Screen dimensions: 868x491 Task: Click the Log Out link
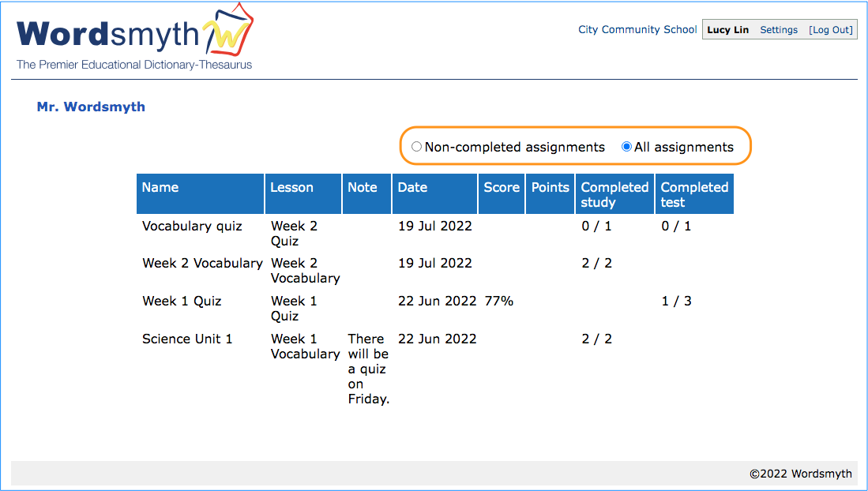[830, 30]
